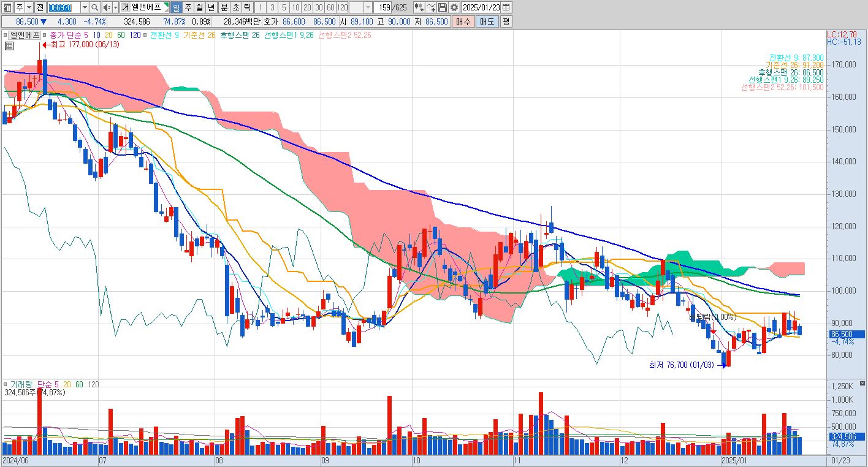Image resolution: width=868 pixels, height=467 pixels.
Task: Click the chart compare bars icon
Action: click(x=419, y=7)
